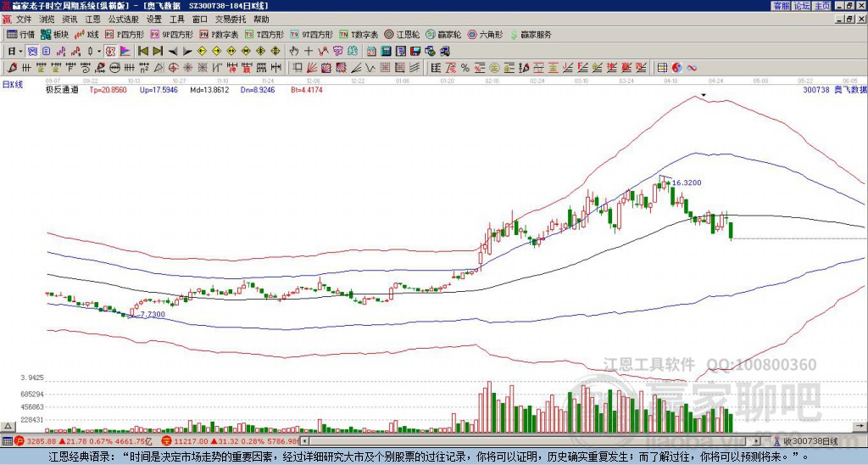
Task: Click the horizontal scrollbar right arrow
Action: 757,441
